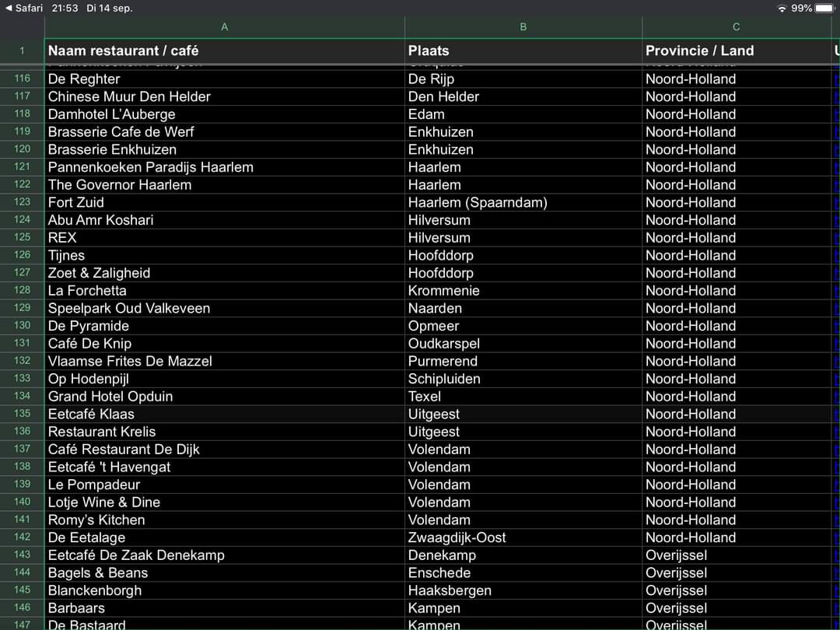Viewport: 840px width, 630px height.
Task: Select cell 'Bagels & Beans'
Action: point(225,572)
